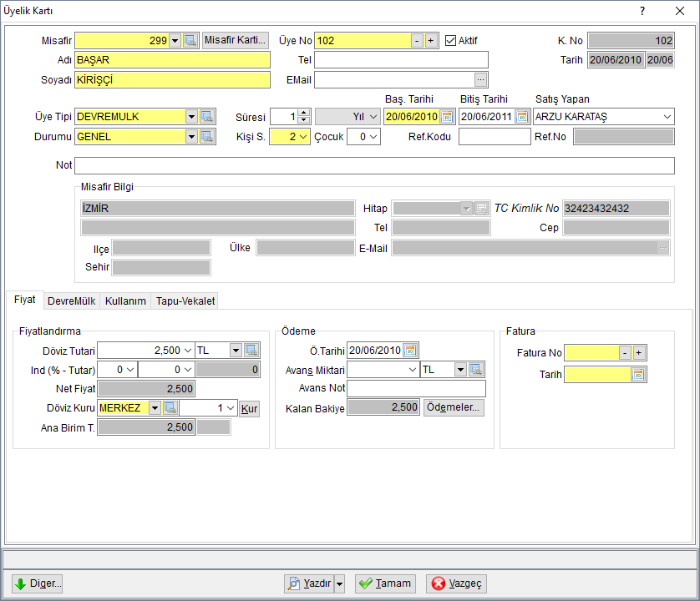Close the Üyelik Kartı window
Viewport: 700px width, 601px height.
(x=680, y=11)
